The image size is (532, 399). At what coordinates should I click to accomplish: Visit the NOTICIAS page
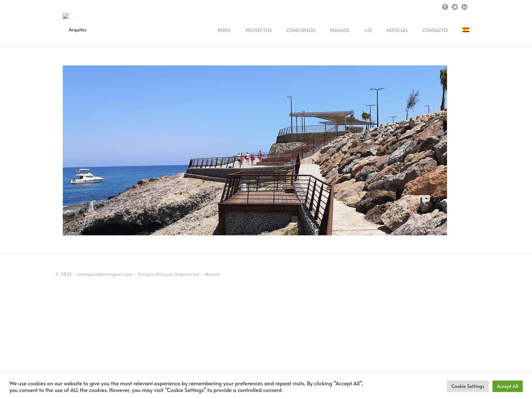tap(397, 30)
